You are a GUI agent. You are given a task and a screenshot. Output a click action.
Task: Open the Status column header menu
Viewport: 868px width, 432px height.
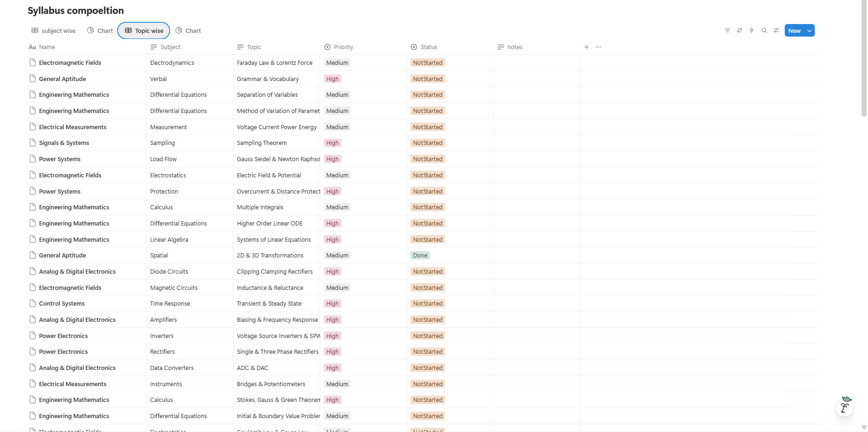(x=428, y=47)
